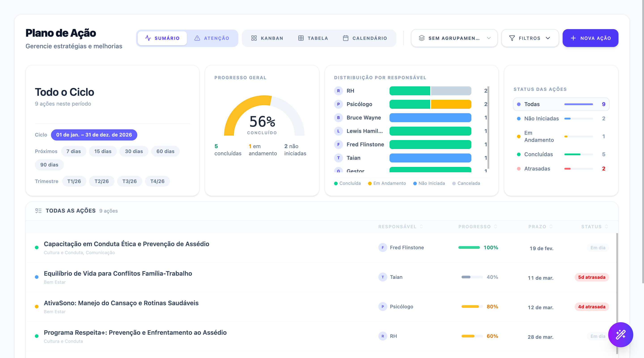Select the 30 dias period chip

coord(134,151)
